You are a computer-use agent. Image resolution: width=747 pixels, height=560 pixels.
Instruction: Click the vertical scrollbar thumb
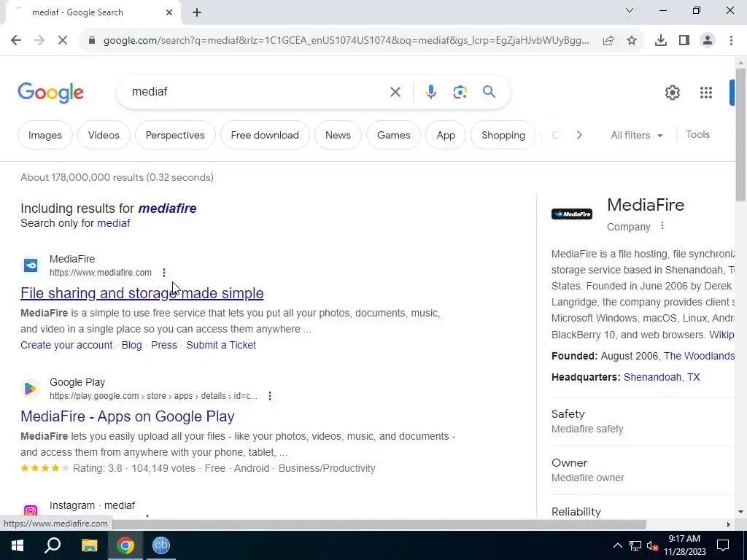[740, 135]
